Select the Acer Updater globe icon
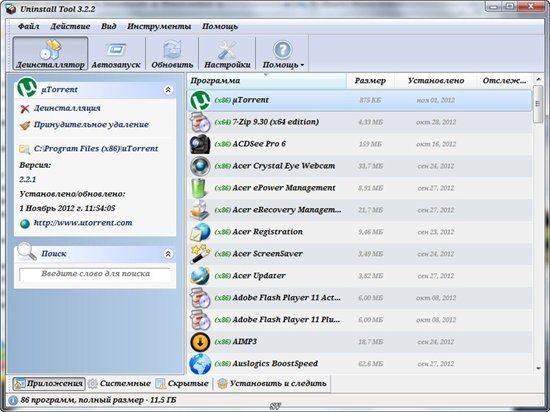550x412 pixels. point(200,276)
